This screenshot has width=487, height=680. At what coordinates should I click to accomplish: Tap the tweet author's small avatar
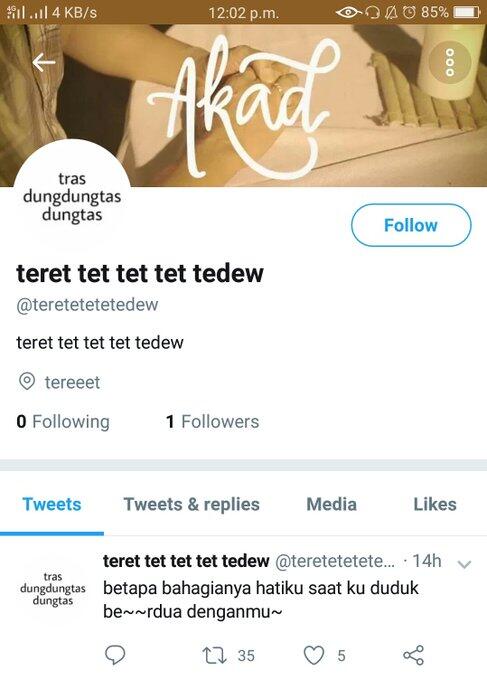[52, 588]
